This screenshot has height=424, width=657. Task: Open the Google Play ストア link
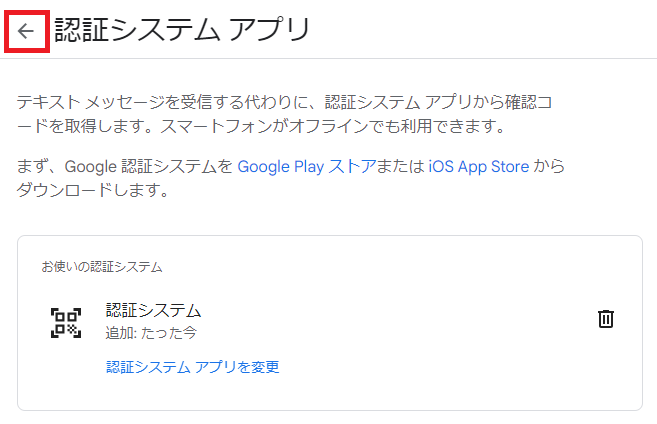coord(307,167)
